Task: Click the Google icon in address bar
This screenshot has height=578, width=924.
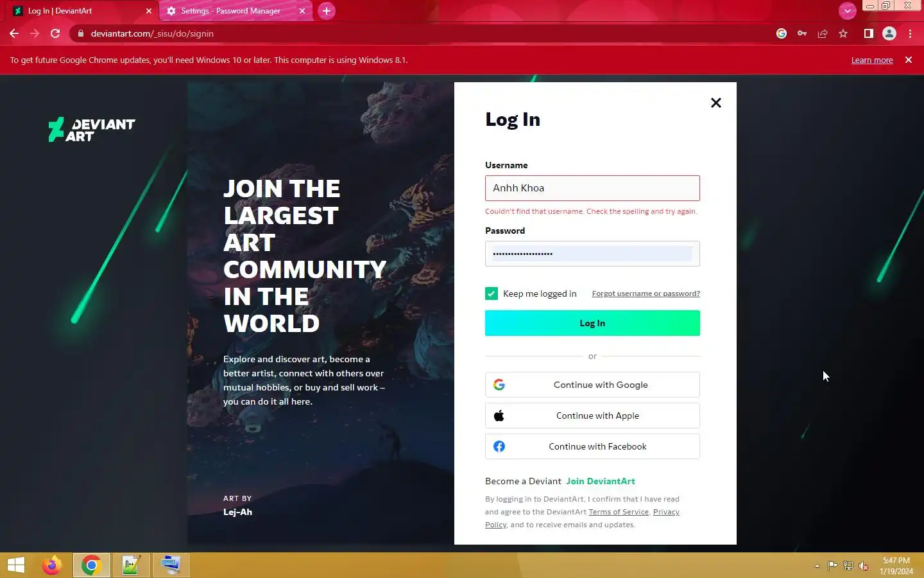Action: point(782,33)
